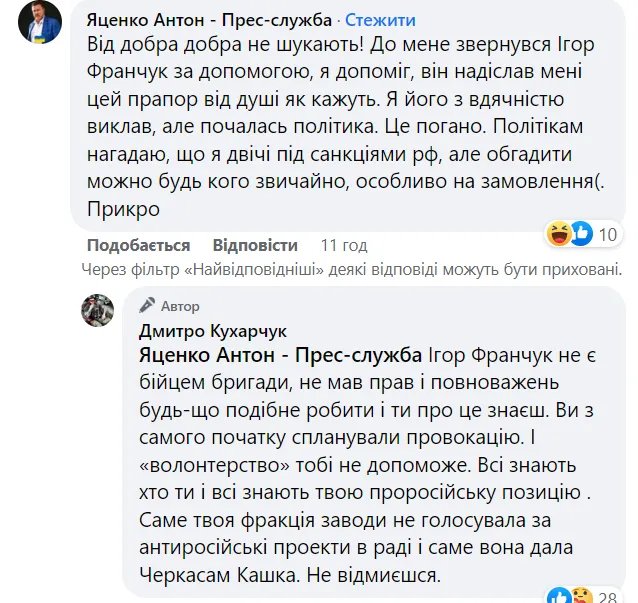Click the Автор badge label

181,306
